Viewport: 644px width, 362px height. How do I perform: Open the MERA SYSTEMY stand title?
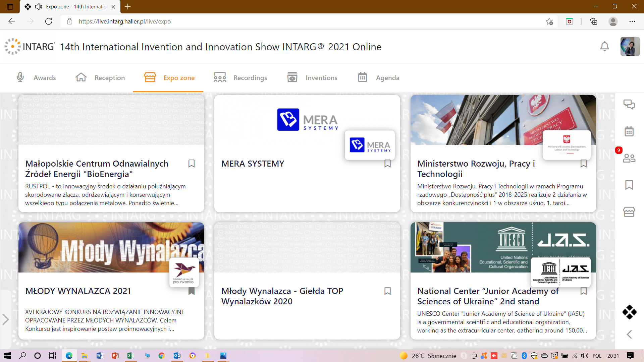click(253, 164)
